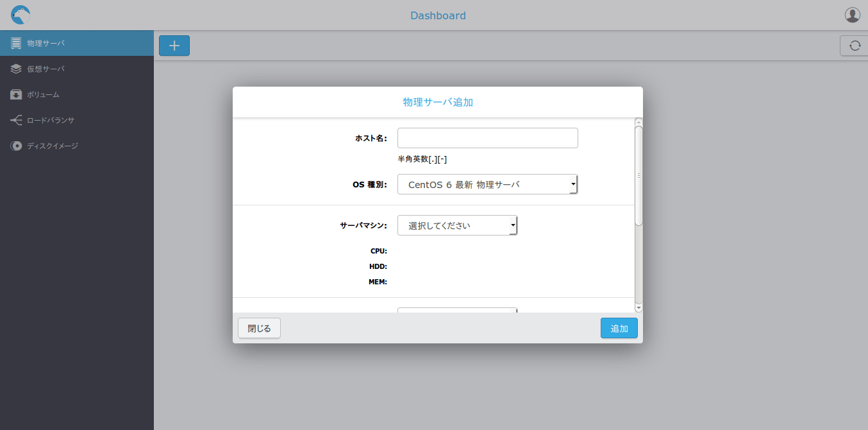
Task: Click the 物理サーバ追加 dialog title
Action: pos(438,102)
